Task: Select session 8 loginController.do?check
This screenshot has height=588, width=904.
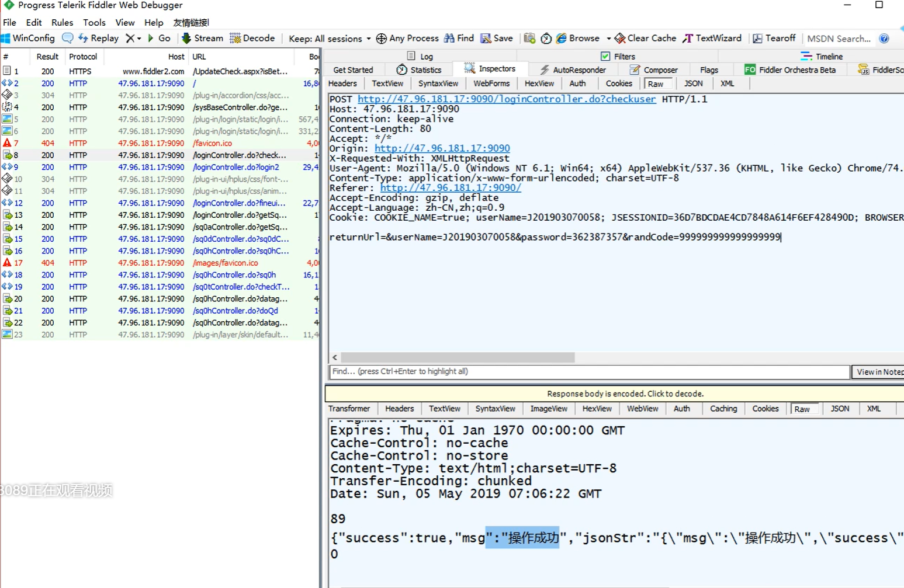Action: click(160, 155)
